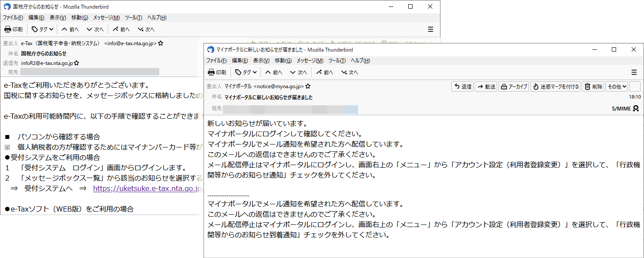Image resolution: width=644 pixels, height=258 pixels.
Task: Go to next message 次へ in 国税庁 window
Action: pos(95,29)
